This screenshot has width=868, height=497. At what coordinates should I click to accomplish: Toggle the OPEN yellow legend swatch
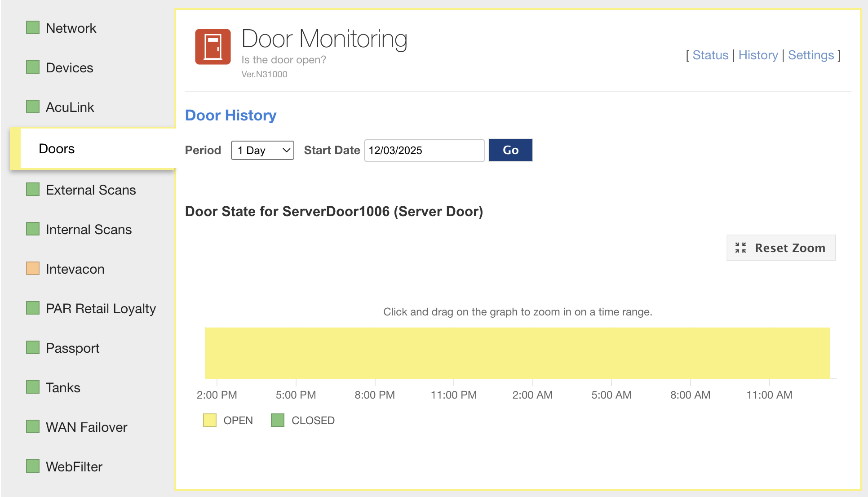[210, 420]
